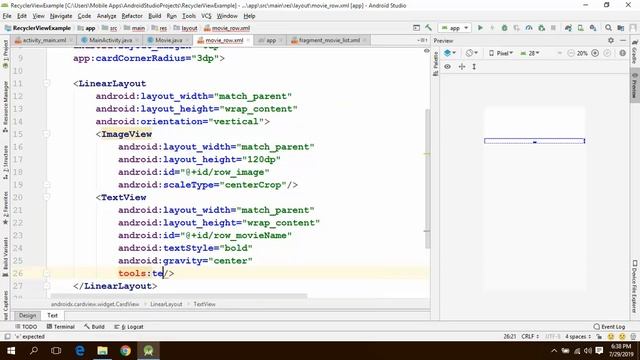Open the Pixel device dropdown
The image size is (640, 360).
coord(501,53)
